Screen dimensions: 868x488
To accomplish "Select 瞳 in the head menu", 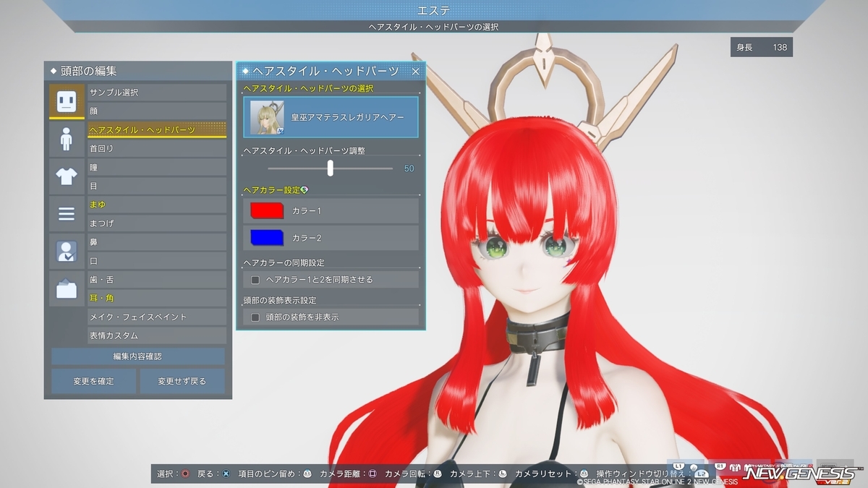I will click(x=157, y=167).
